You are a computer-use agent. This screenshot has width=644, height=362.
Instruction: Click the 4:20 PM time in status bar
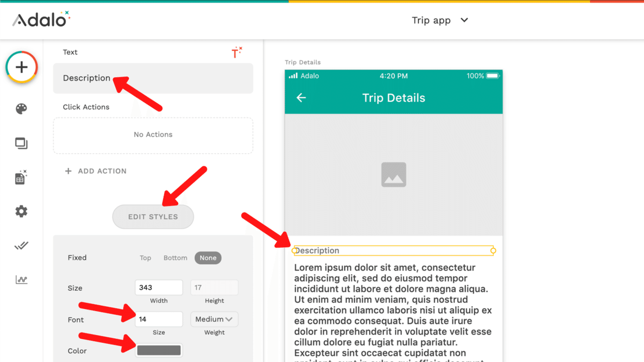coord(393,76)
